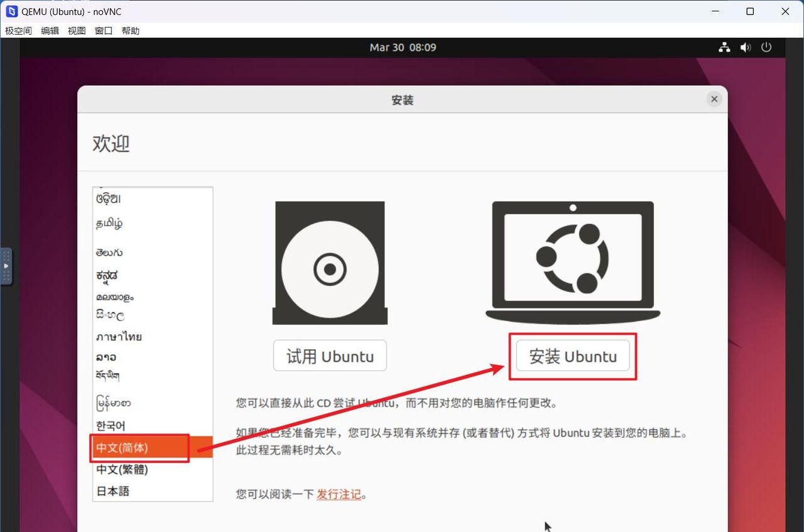Select မြန်မာစာ in the language list
804x532 pixels.
(153, 403)
